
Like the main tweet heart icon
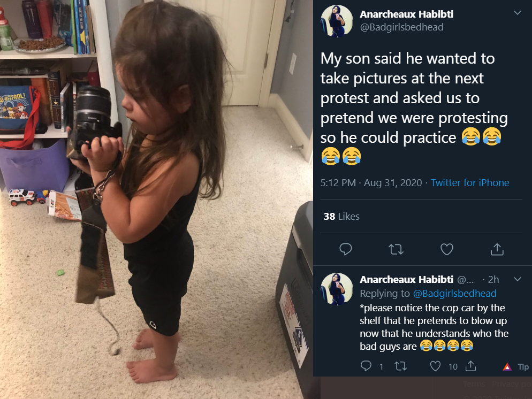(x=446, y=249)
